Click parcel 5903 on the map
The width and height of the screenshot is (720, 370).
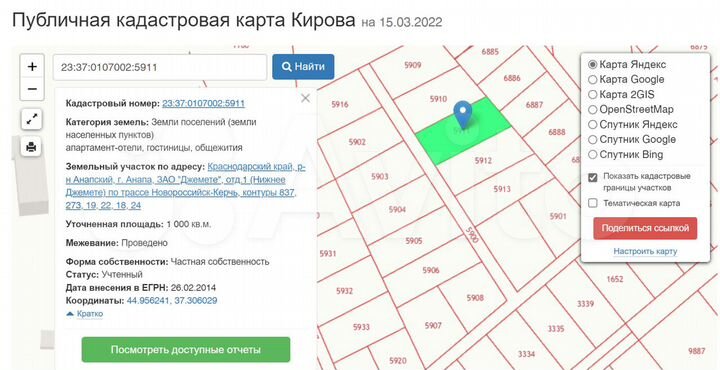pyautogui.click(x=380, y=176)
